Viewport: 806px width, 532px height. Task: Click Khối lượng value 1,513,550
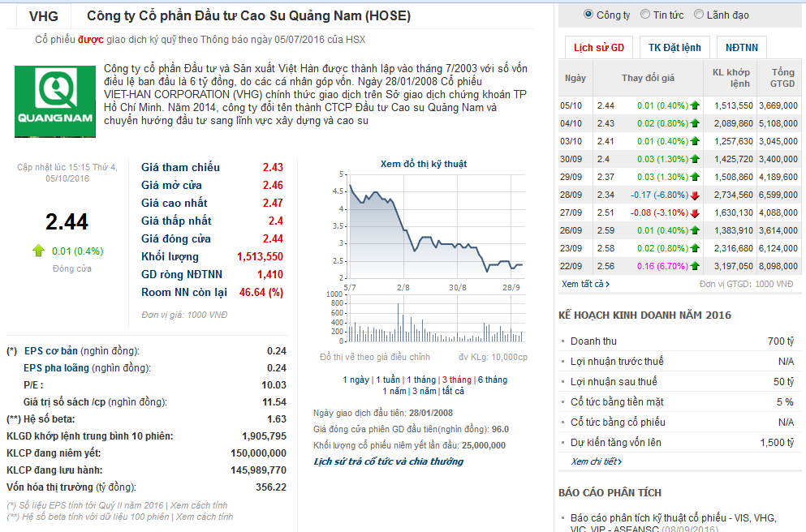point(260,257)
